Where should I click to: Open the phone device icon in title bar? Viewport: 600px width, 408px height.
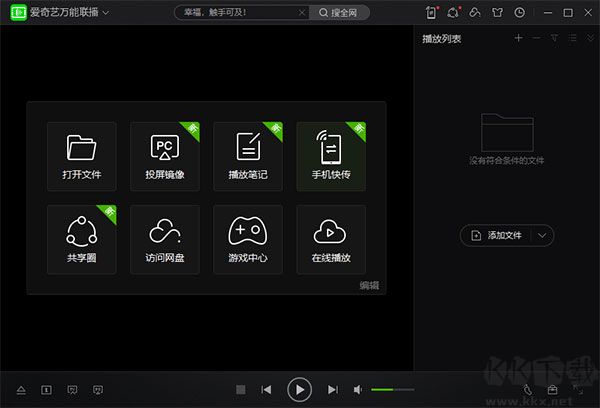pos(431,13)
